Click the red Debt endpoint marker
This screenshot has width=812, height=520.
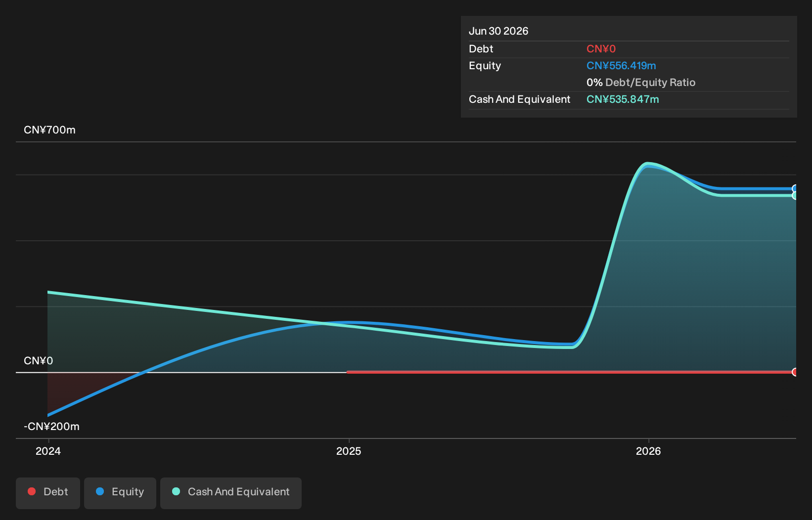tap(795, 372)
